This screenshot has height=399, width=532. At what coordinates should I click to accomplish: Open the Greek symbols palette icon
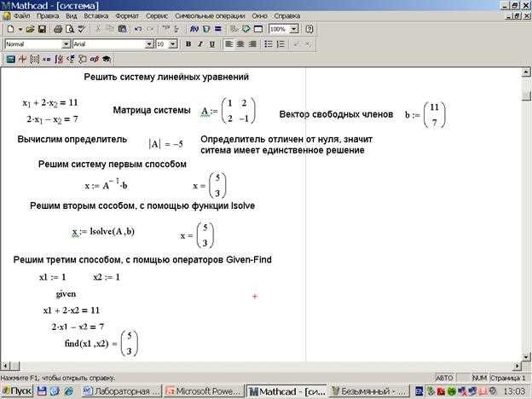pyautogui.click(x=94, y=60)
